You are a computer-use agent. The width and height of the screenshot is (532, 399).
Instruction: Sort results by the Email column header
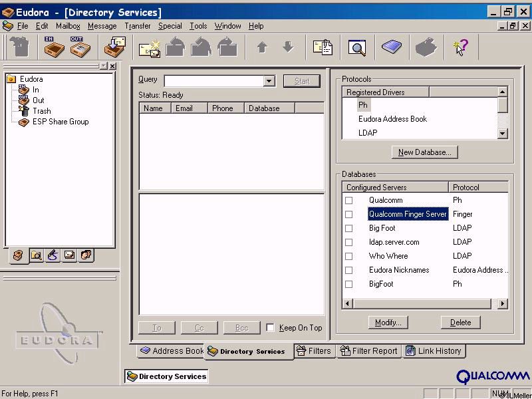(x=190, y=108)
